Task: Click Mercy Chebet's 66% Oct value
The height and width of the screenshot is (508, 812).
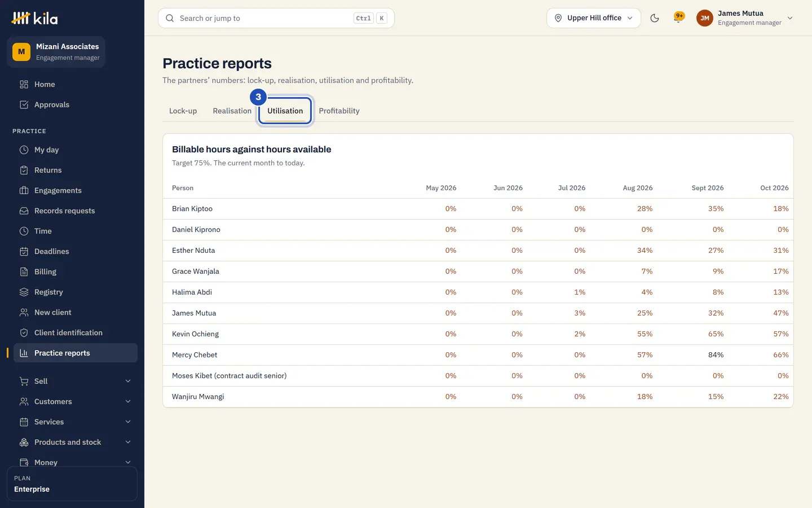Action: (781, 355)
